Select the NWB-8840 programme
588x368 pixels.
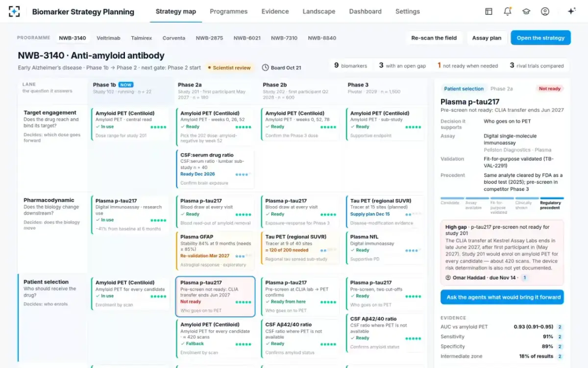click(322, 38)
